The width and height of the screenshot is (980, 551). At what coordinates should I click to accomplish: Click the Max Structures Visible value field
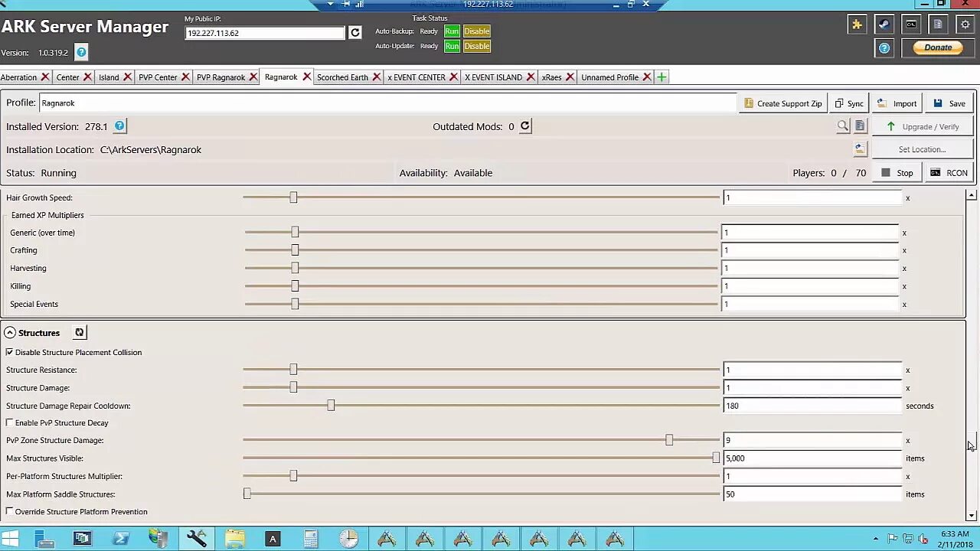coord(812,458)
